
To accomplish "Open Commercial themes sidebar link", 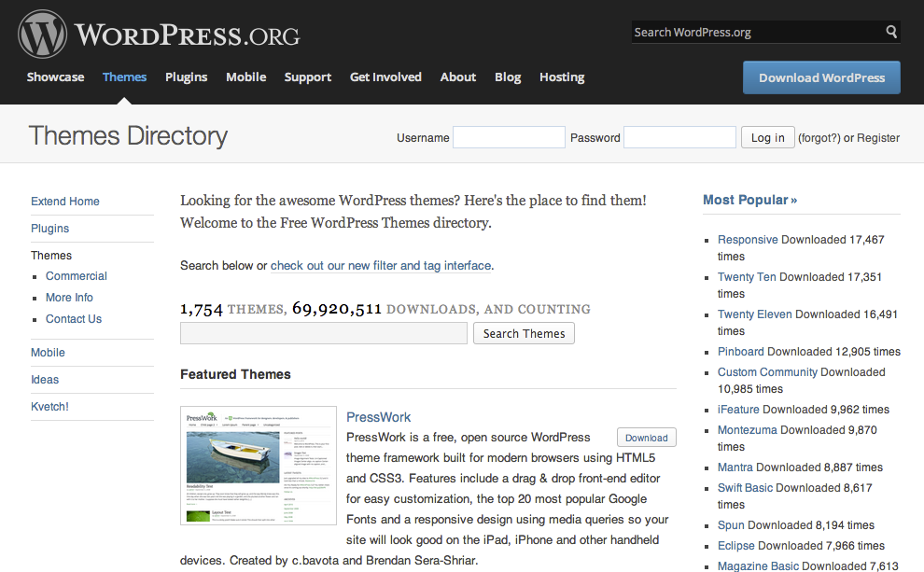I will pyautogui.click(x=76, y=276).
